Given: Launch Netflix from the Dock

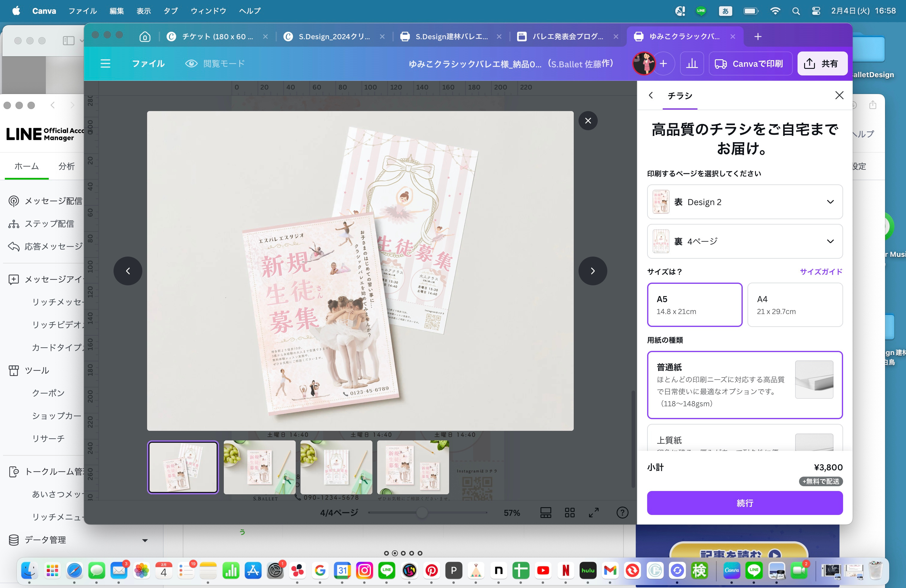Looking at the screenshot, I should [x=566, y=571].
